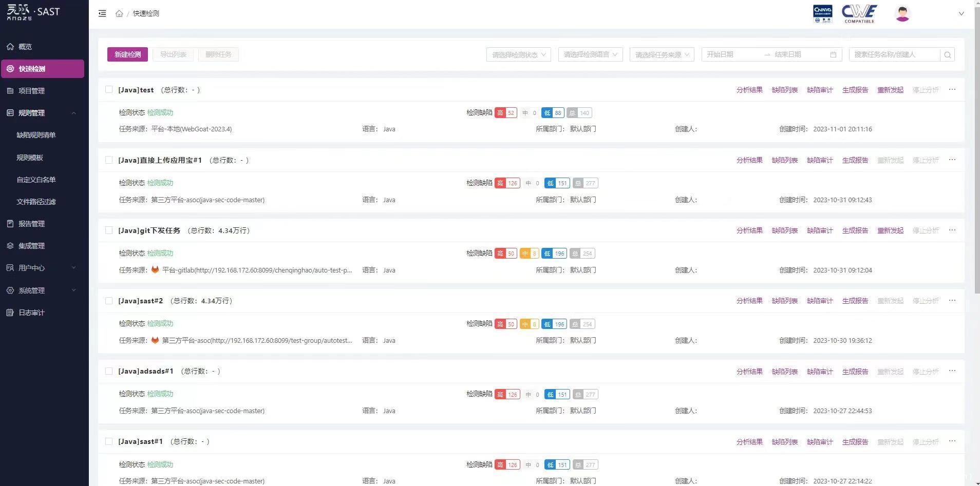Image resolution: width=980 pixels, height=486 pixels.
Task: Click the calendar icon in date range
Action: tap(833, 55)
